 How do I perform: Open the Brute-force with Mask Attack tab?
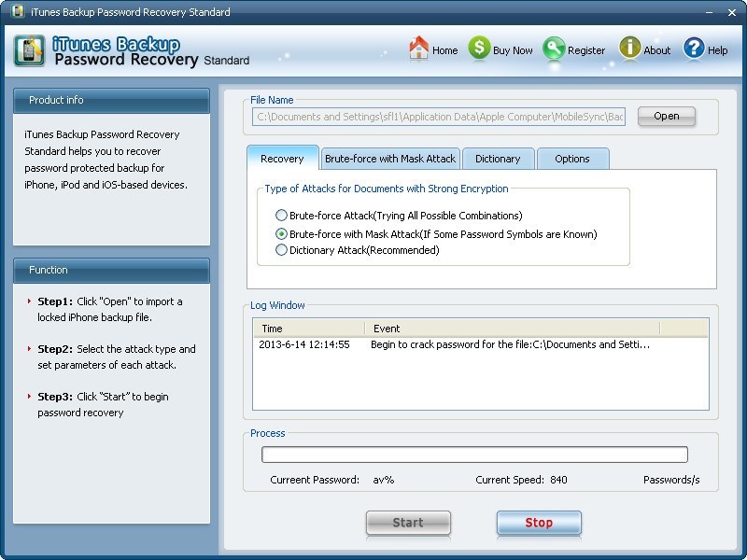click(x=390, y=159)
